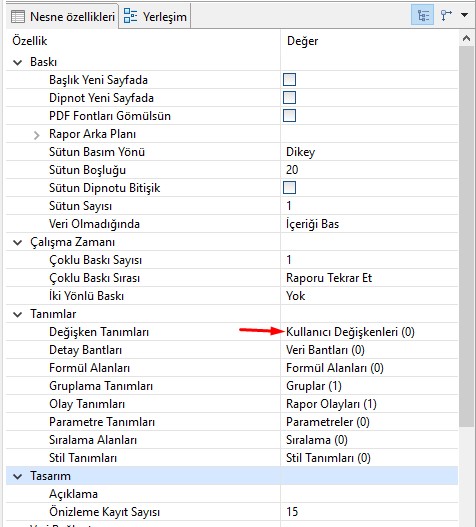476x527 pixels.
Task: Click the Yerleşim layout tab icon
Action: point(130,16)
